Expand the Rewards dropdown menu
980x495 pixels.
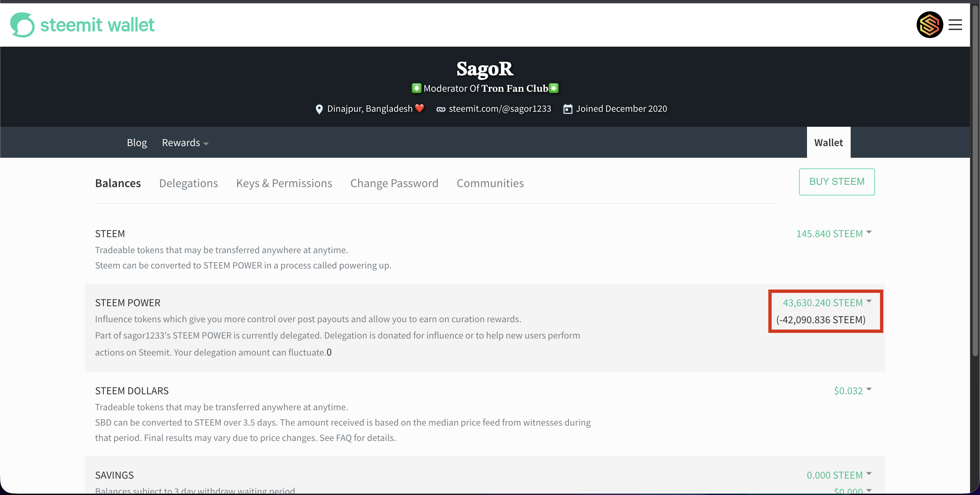(185, 143)
